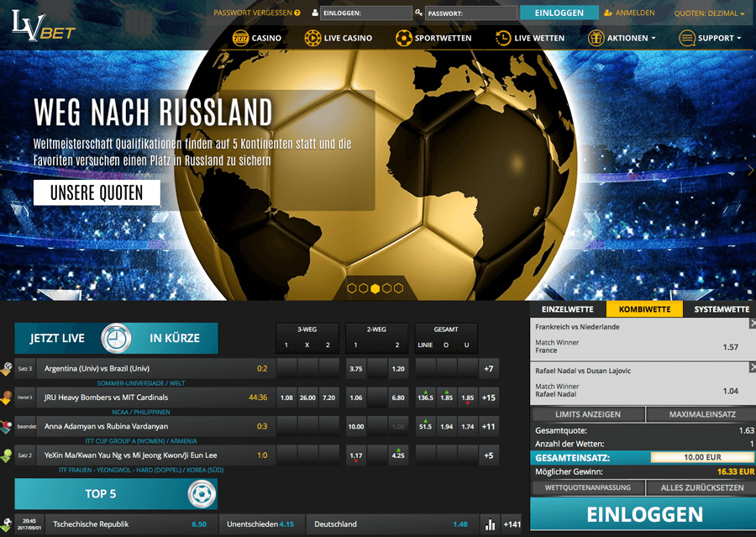Screen dimensions: 756x537
Task: Expand +11 more markets for Anna Adamyan match
Action: [x=488, y=427]
